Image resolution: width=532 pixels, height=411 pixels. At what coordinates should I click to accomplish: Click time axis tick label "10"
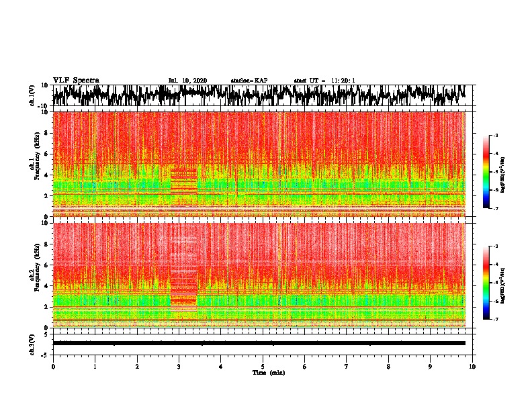(472, 367)
